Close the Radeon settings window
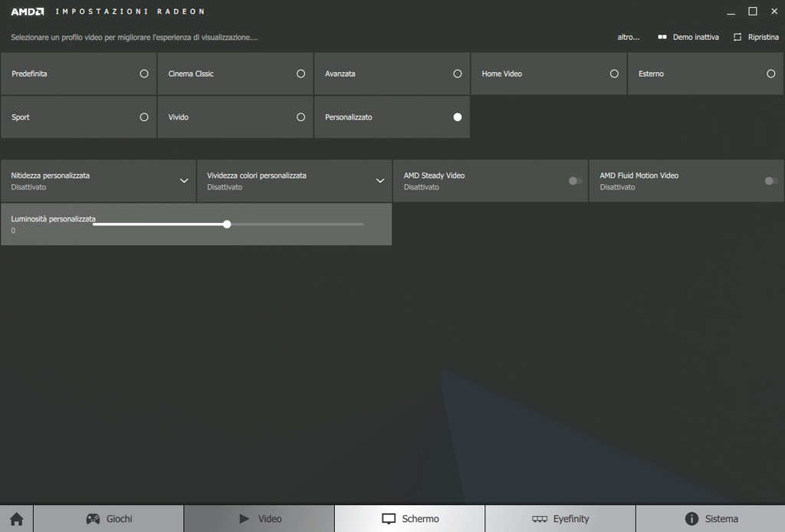785x532 pixels. (x=774, y=11)
